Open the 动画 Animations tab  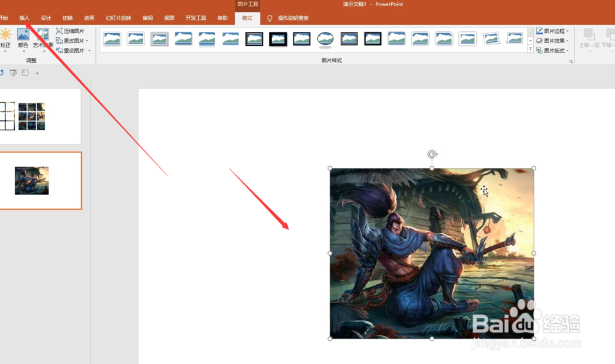[x=89, y=18]
